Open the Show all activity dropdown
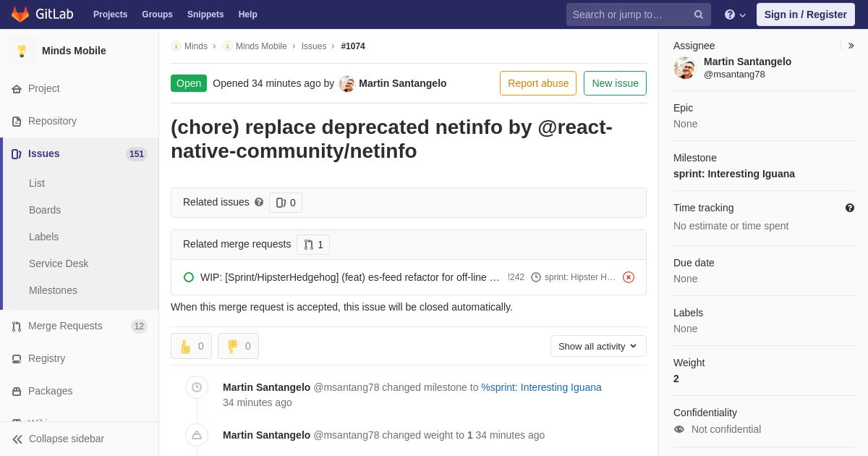 (x=598, y=346)
